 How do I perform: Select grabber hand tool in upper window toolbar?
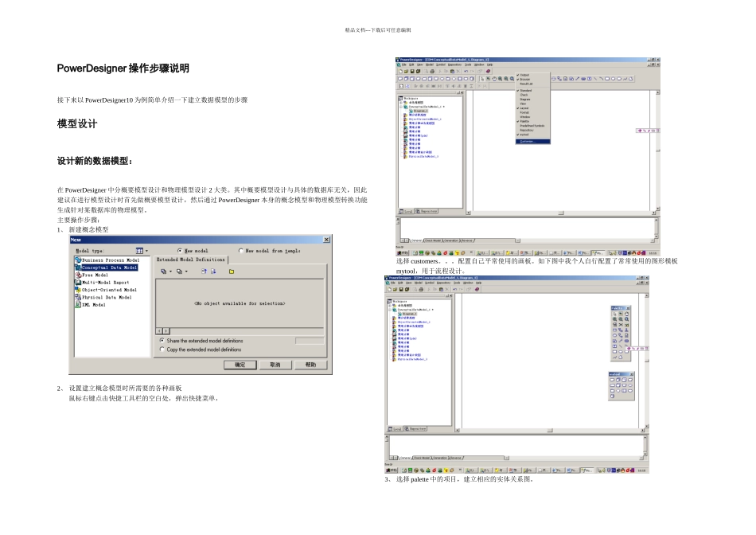[x=494, y=79]
